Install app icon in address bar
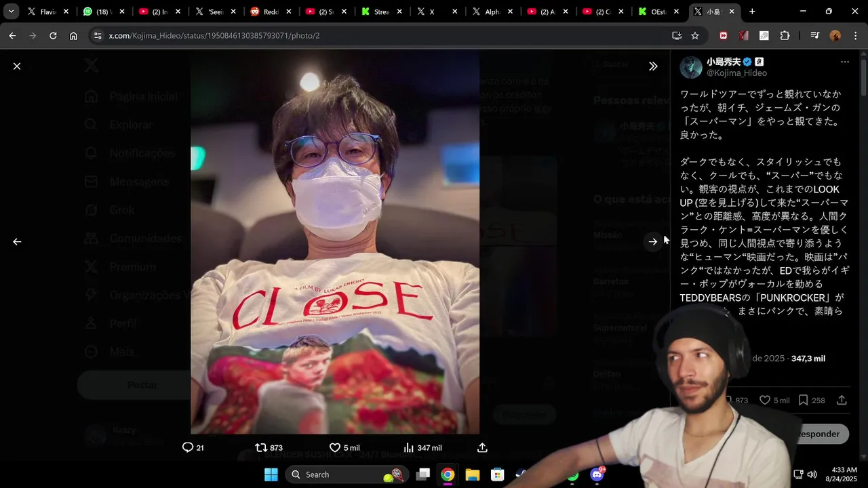The width and height of the screenshot is (868, 488). pos(676,35)
